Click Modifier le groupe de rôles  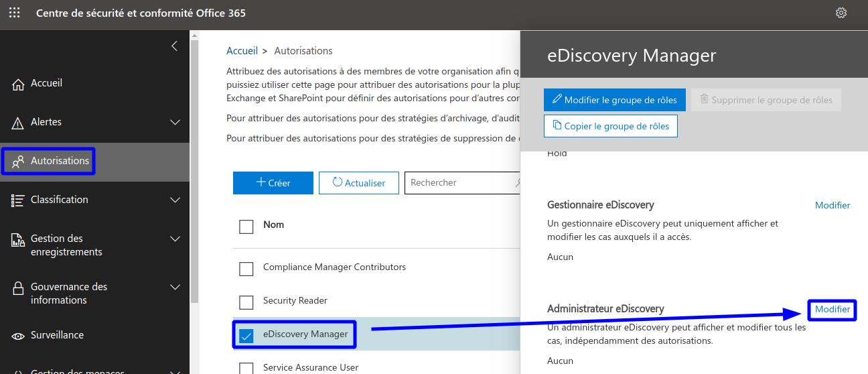tap(615, 100)
